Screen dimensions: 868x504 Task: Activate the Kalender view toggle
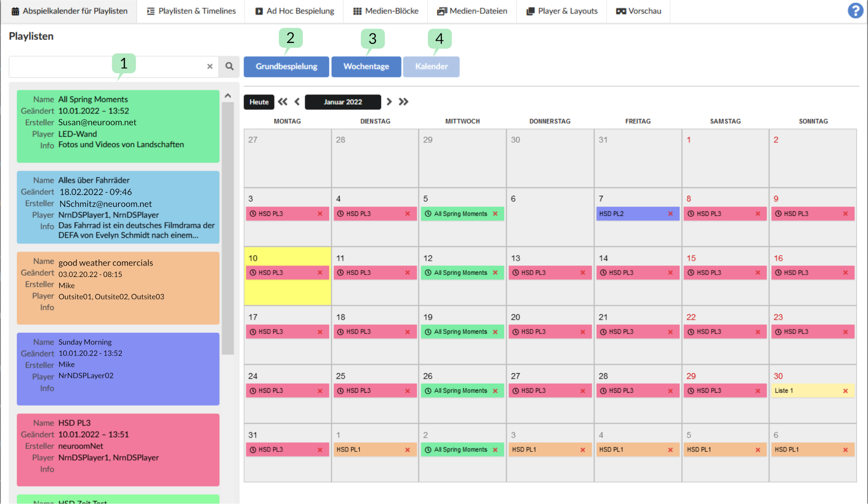click(x=431, y=67)
